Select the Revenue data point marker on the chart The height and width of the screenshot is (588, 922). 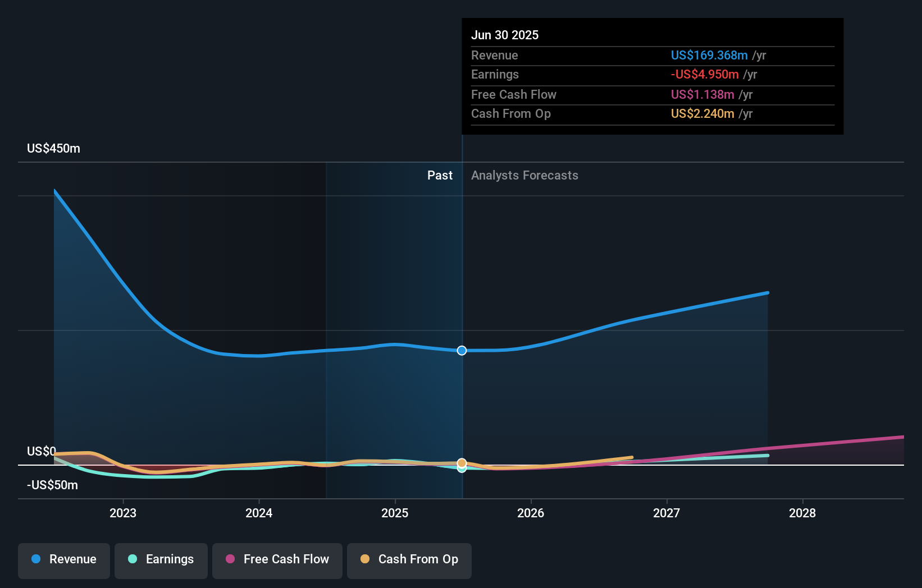tap(462, 350)
